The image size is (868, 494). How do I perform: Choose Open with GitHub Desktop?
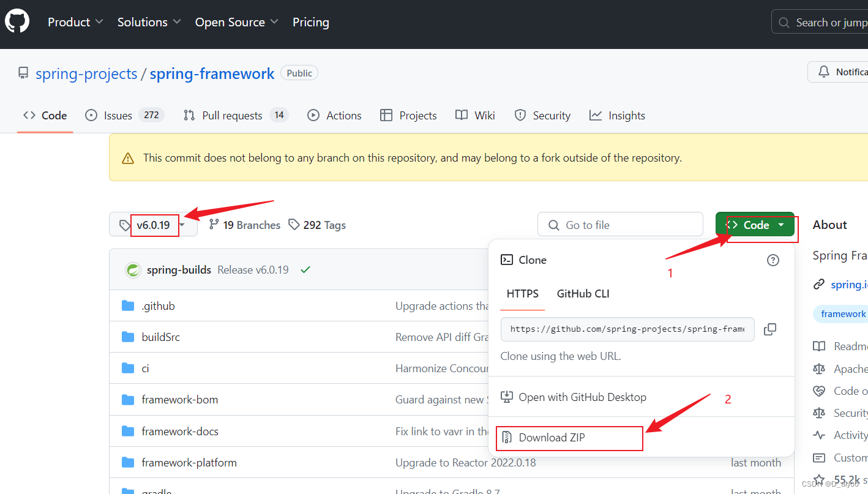pyautogui.click(x=582, y=397)
